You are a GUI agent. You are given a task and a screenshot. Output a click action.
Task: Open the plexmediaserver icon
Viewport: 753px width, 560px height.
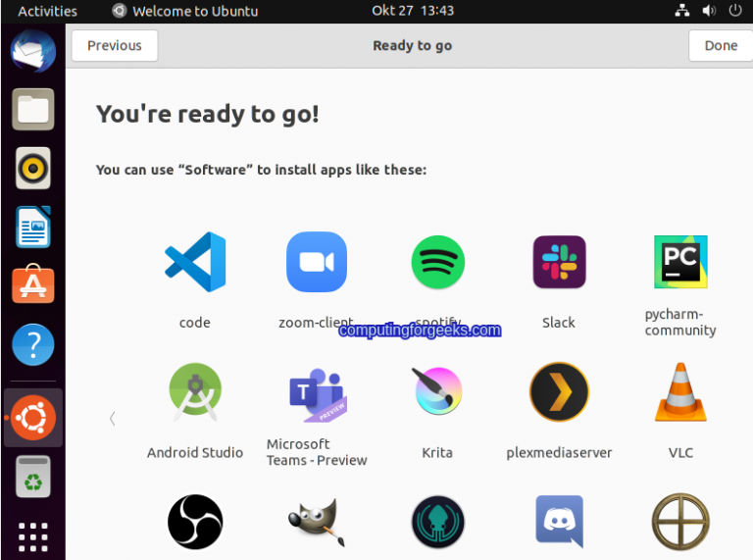coord(560,392)
